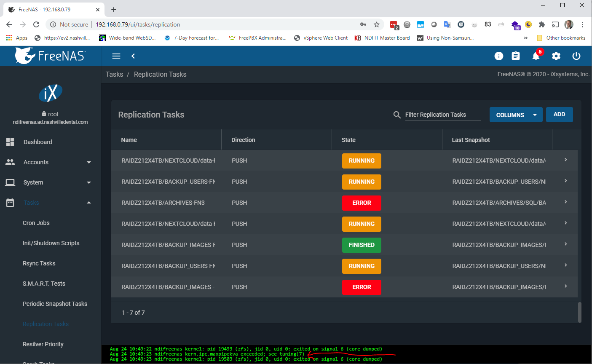Sort by Last Snapshot column header

(x=471, y=140)
